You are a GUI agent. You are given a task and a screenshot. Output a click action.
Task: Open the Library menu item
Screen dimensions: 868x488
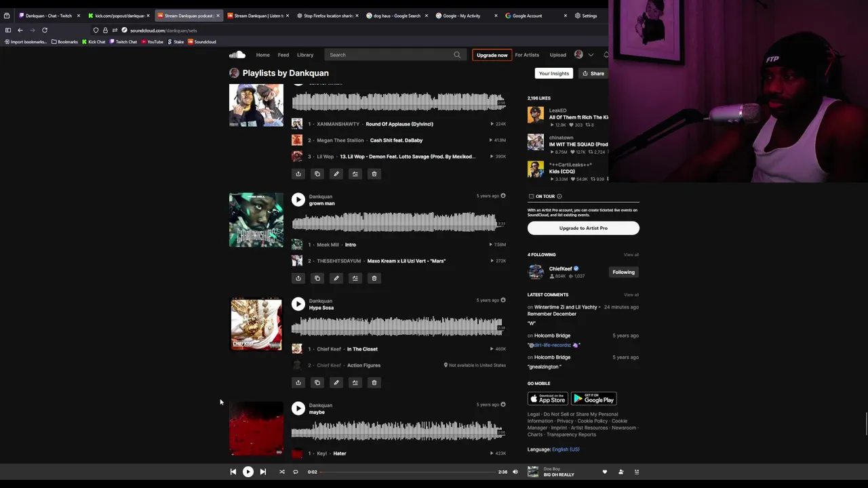click(x=305, y=55)
